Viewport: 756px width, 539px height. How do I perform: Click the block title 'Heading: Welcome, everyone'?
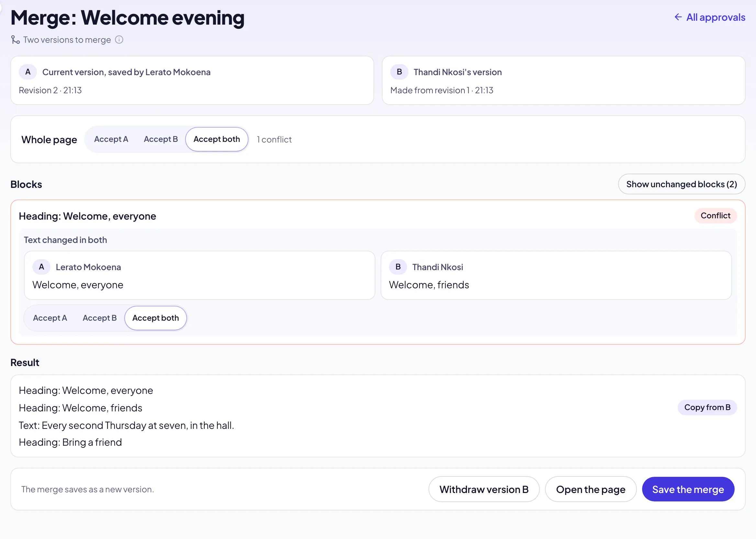click(87, 216)
